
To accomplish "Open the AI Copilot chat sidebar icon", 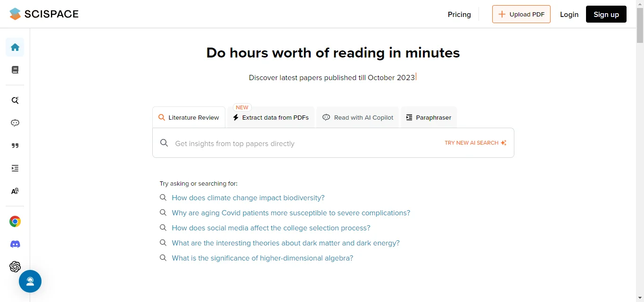I will (15, 123).
